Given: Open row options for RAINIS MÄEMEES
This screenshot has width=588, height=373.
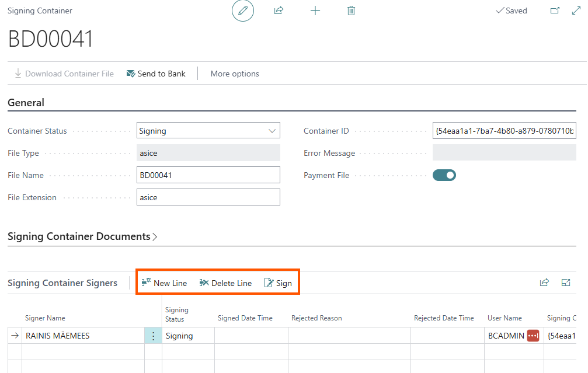Looking at the screenshot, I should (x=153, y=336).
